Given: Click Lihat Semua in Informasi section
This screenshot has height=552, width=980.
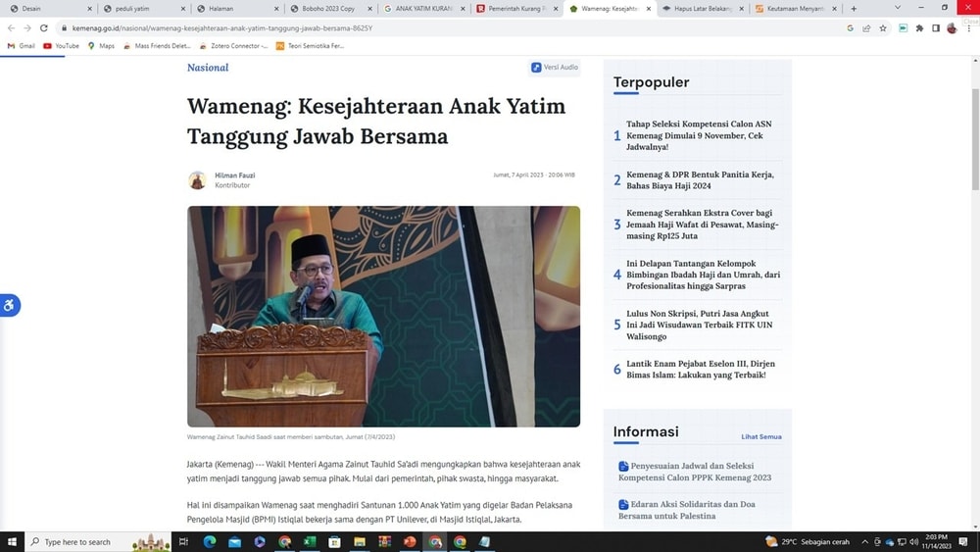Looking at the screenshot, I should click(x=761, y=436).
